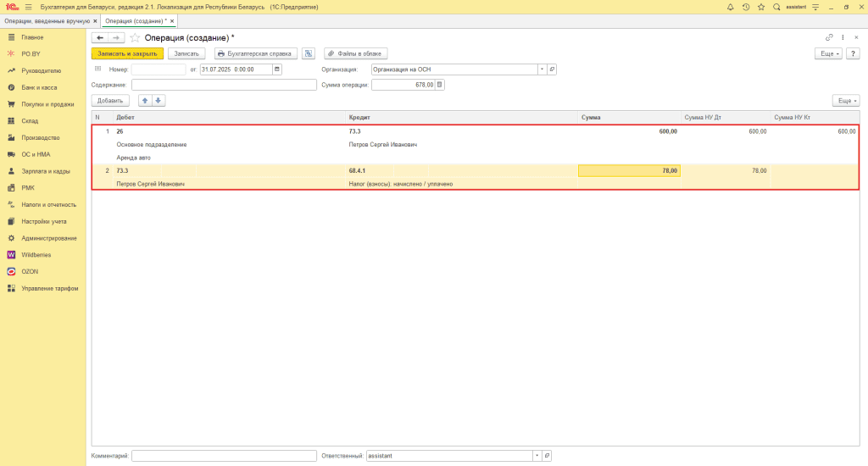868x466 pixels.
Task: Open calculator next to Сумма операции field
Action: point(439,85)
